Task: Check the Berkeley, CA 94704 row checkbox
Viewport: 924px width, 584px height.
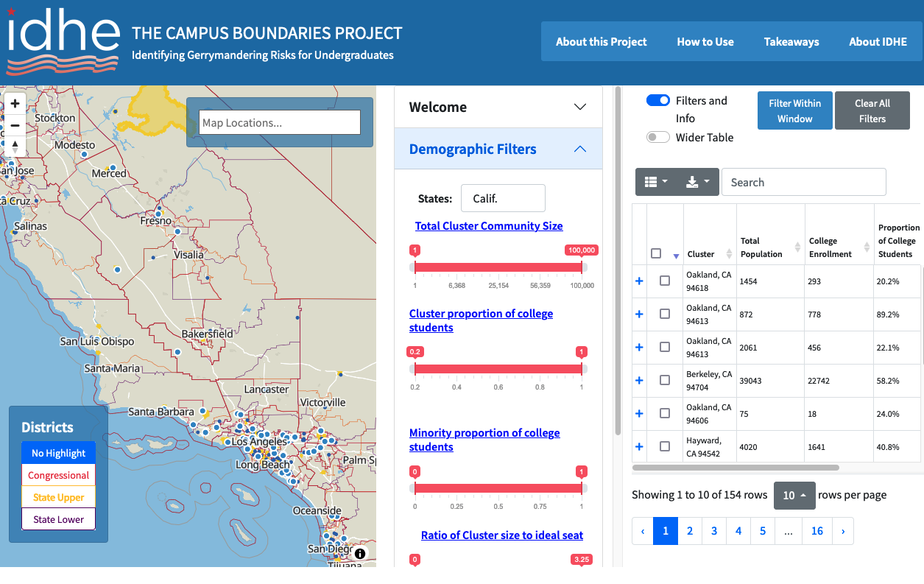Action: tap(665, 381)
